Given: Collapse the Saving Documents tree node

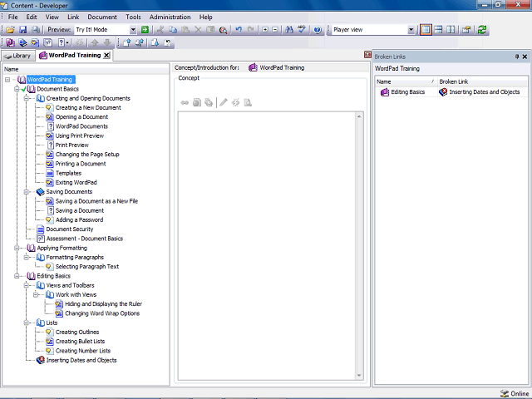Looking at the screenshot, I should click(26, 192).
